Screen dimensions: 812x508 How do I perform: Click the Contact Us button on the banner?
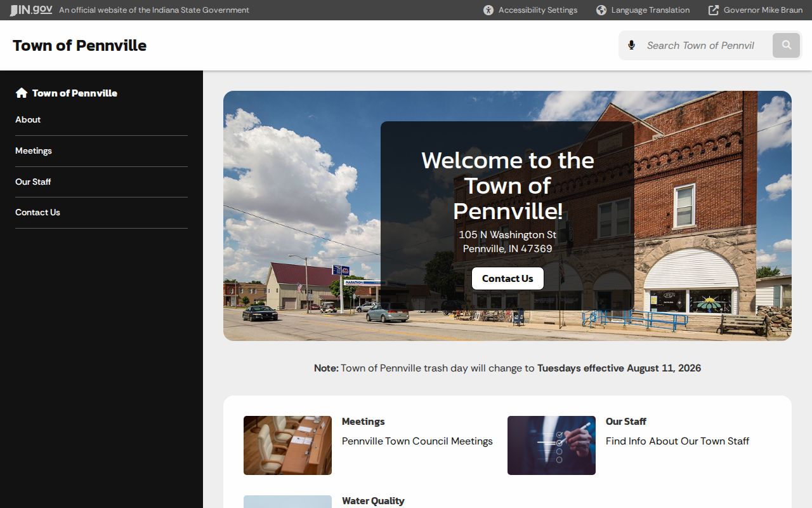point(507,278)
